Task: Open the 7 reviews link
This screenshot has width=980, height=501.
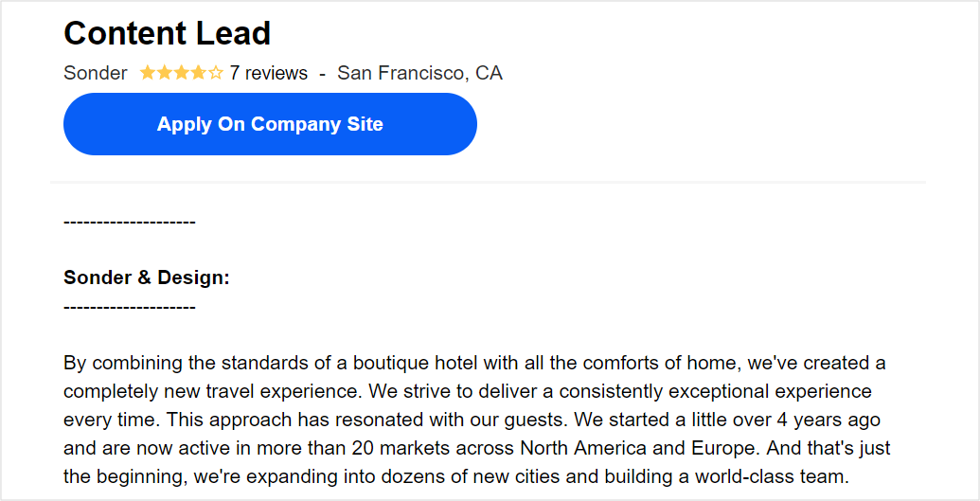Action: [268, 73]
